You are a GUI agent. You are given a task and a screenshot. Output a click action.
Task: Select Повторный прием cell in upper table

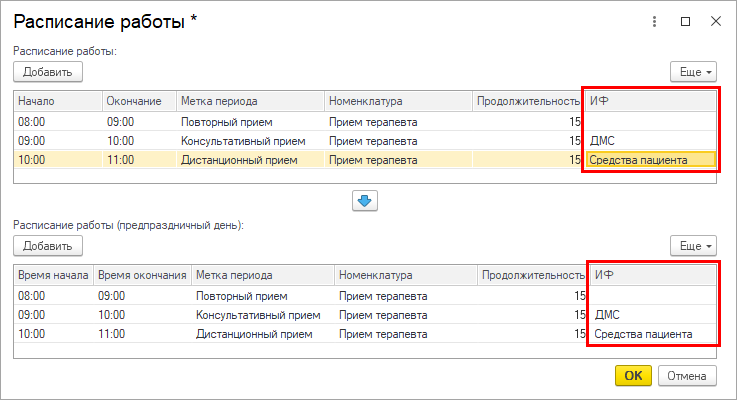(250, 122)
